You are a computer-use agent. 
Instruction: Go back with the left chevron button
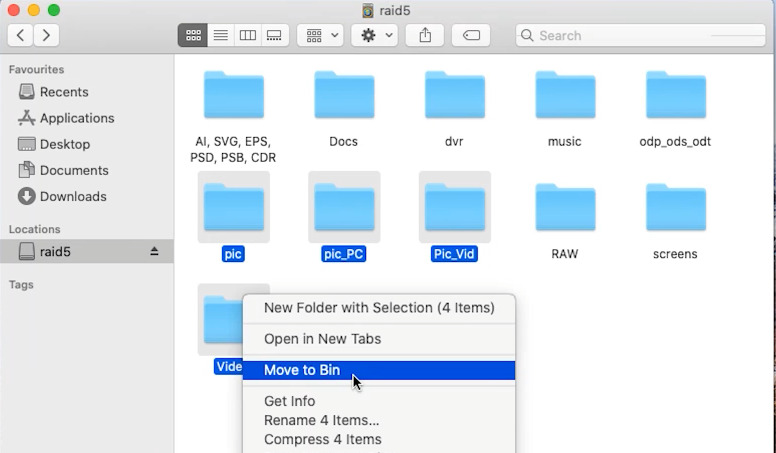click(x=20, y=35)
